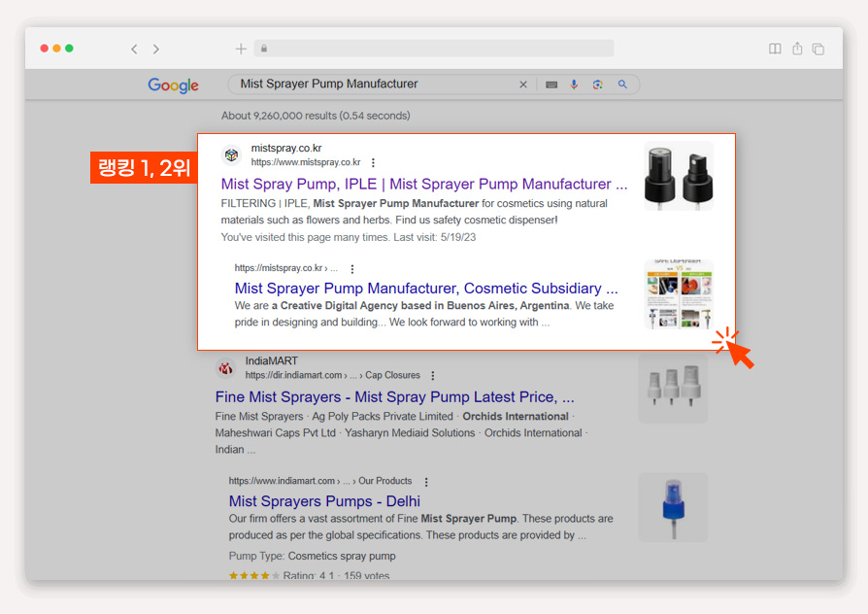Click the 'Cap Closures' breadcrumb URL text
This screenshot has height=614, width=868.
point(392,375)
